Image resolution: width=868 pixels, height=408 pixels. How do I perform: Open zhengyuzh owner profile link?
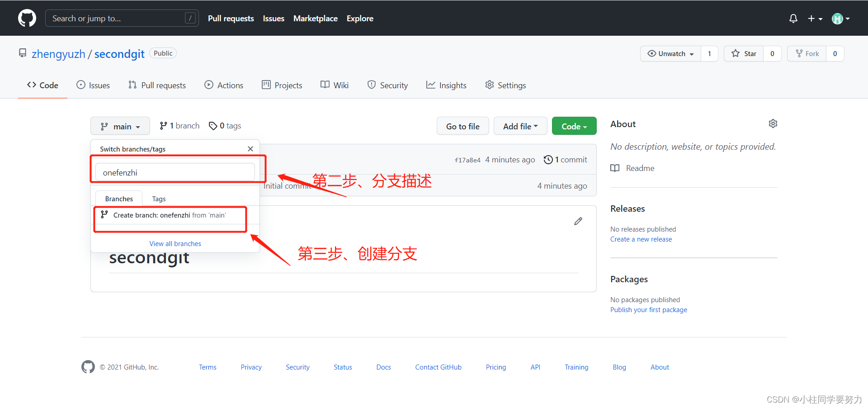point(58,54)
